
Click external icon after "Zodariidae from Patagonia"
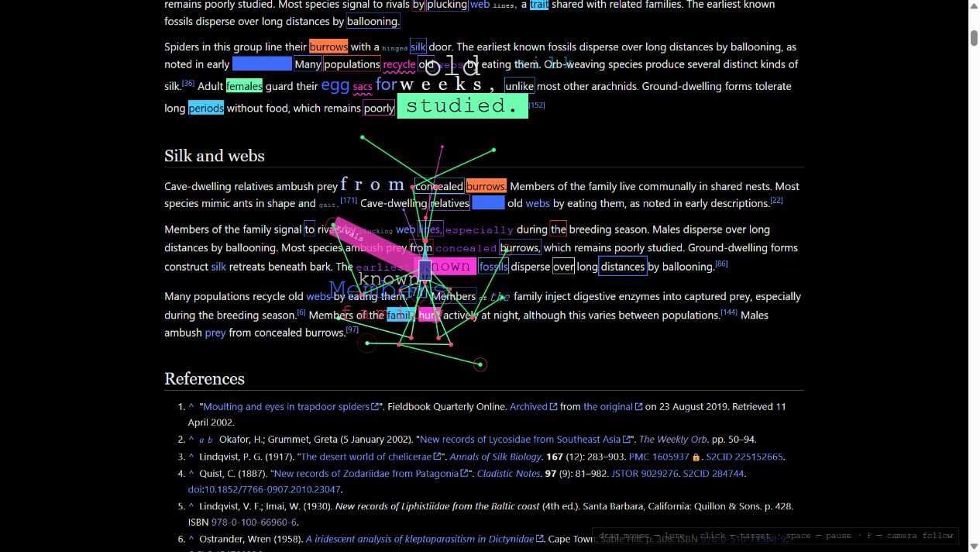[465, 474]
